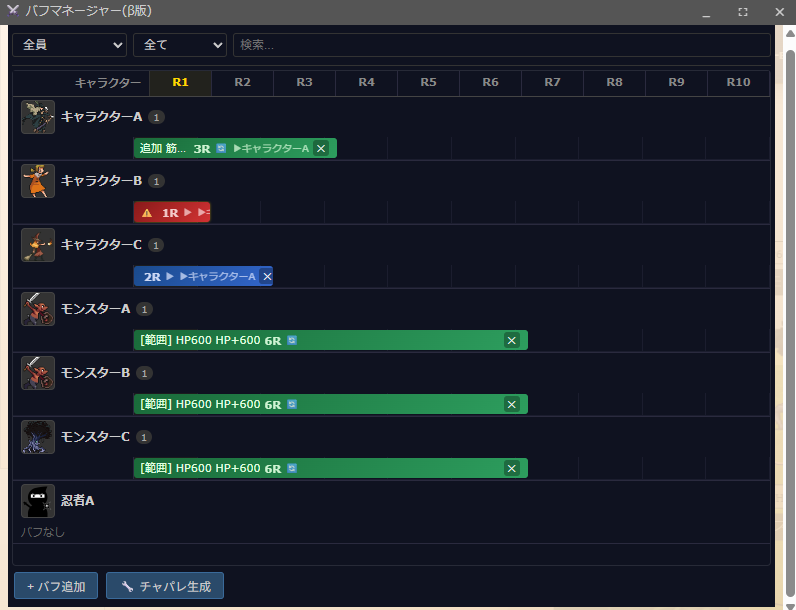Image resolution: width=796 pixels, height=610 pixels.
Task: Click the バフなし text under 忍者A
Action: pyautogui.click(x=43, y=532)
